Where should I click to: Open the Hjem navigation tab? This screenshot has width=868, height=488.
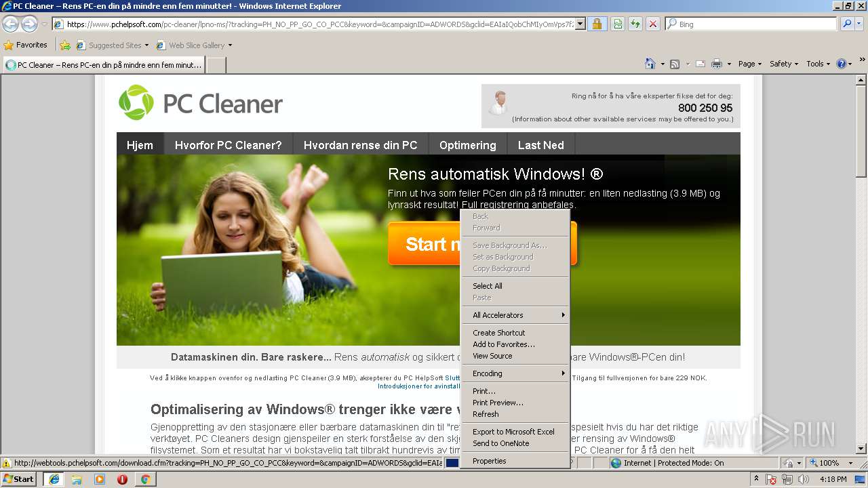pyautogui.click(x=140, y=144)
